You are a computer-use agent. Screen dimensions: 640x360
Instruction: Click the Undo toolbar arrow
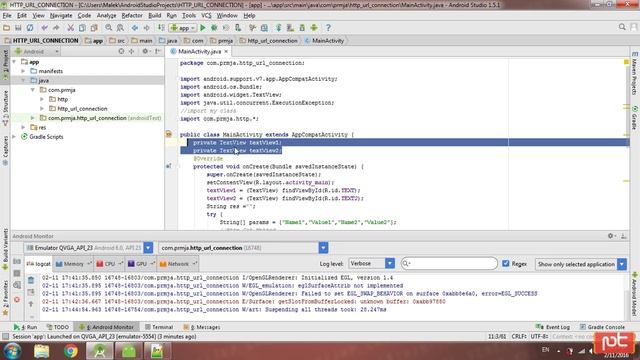[x=44, y=28]
